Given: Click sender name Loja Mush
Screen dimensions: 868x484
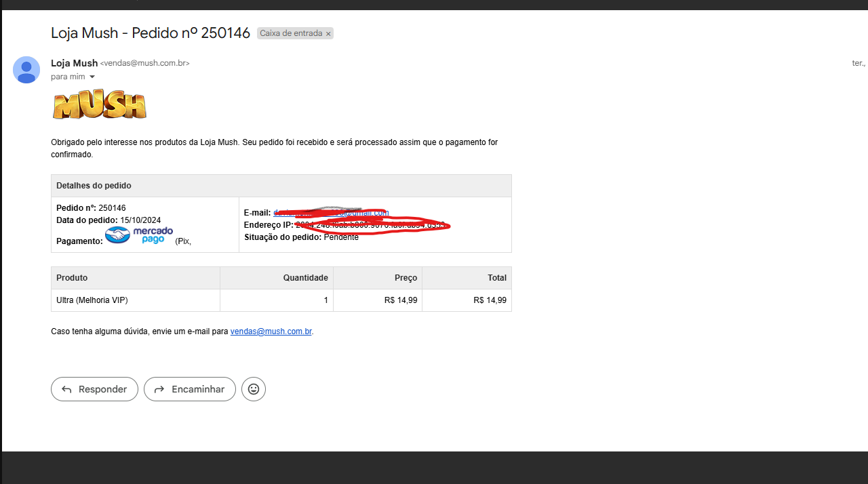Looking at the screenshot, I should tap(74, 63).
